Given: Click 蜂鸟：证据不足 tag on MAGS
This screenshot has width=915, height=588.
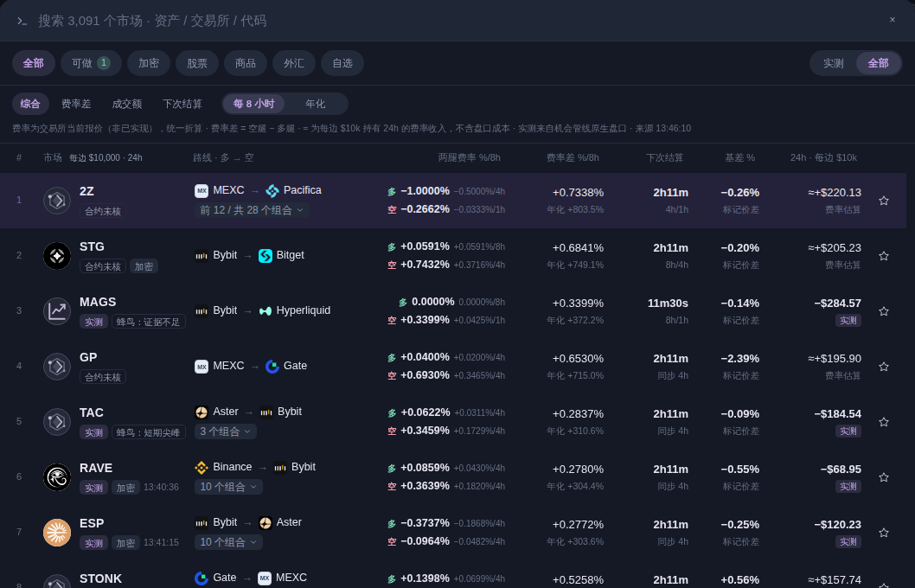Looking at the screenshot, I should [x=148, y=322].
